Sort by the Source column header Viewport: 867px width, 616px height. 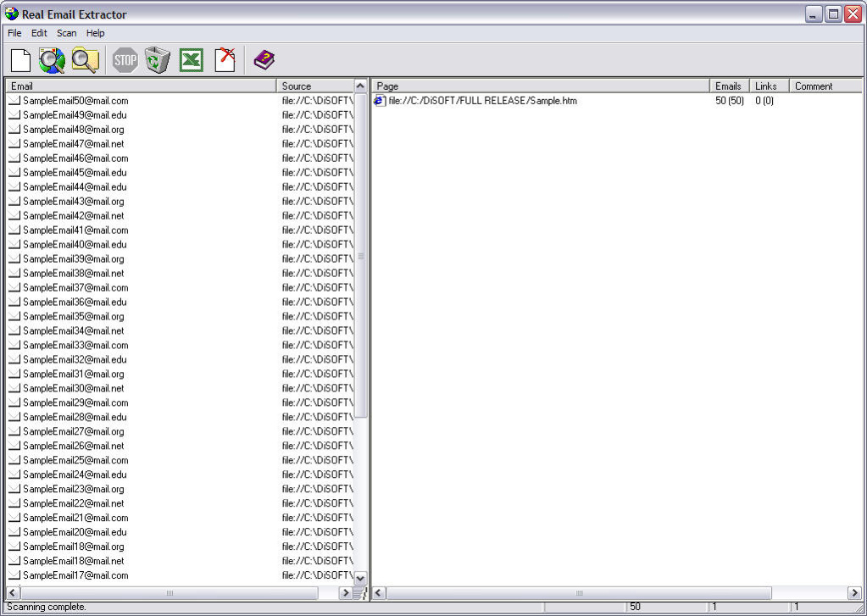pyautogui.click(x=315, y=86)
